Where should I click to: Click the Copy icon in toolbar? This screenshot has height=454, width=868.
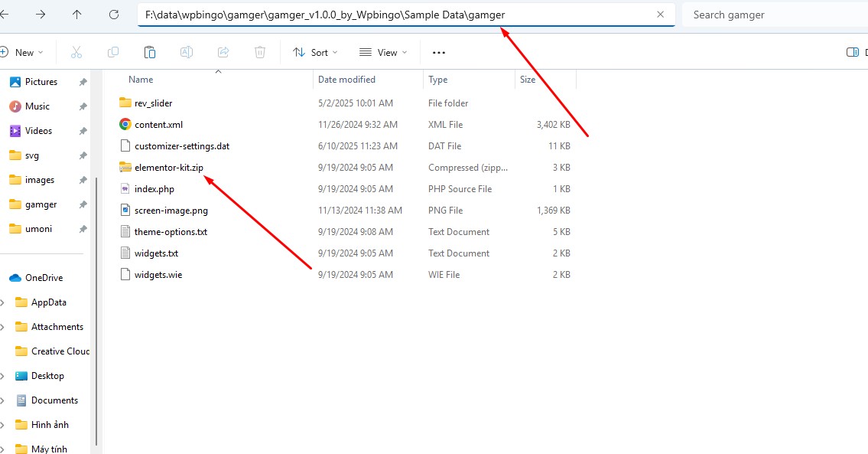(113, 52)
